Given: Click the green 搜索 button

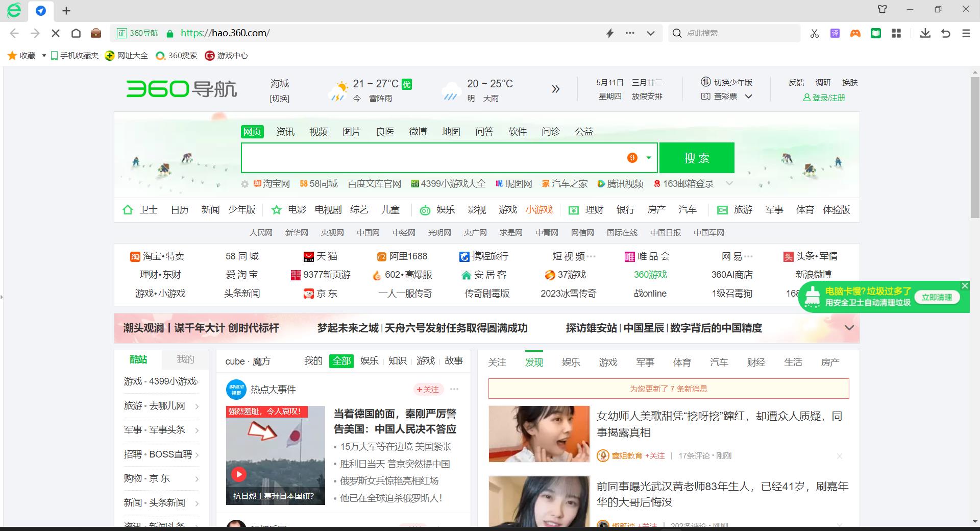Looking at the screenshot, I should point(697,158).
